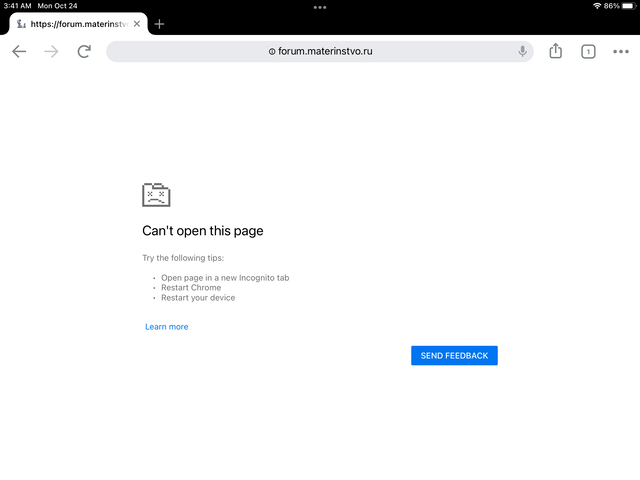Image resolution: width=640 pixels, height=480 pixels.
Task: Select the forum.materinstvo tab
Action: [78, 24]
